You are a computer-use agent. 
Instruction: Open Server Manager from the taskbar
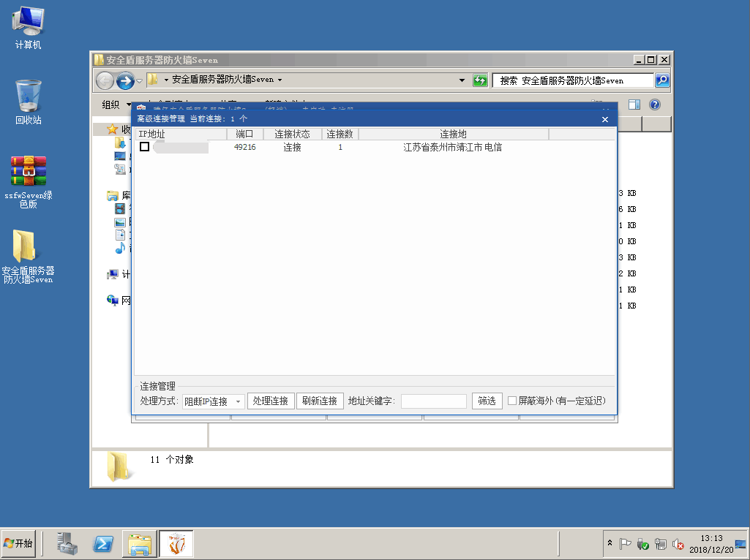pyautogui.click(x=67, y=543)
